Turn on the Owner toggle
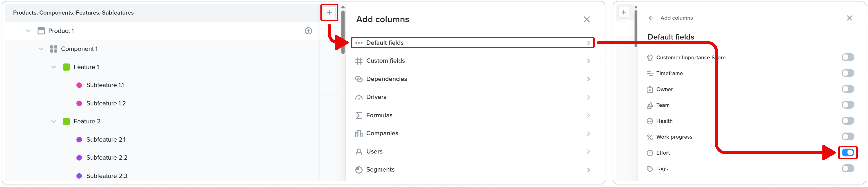 (x=847, y=89)
